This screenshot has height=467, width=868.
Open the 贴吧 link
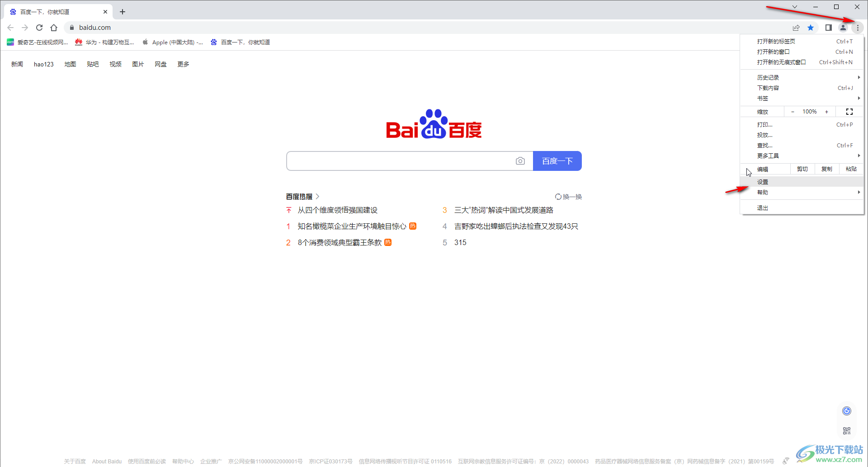(x=93, y=64)
